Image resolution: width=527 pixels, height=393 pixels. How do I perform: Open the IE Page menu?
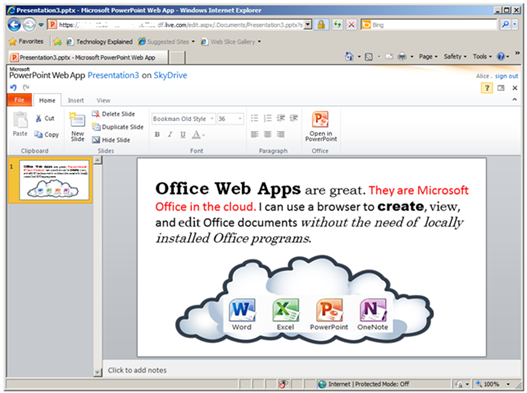coord(428,56)
